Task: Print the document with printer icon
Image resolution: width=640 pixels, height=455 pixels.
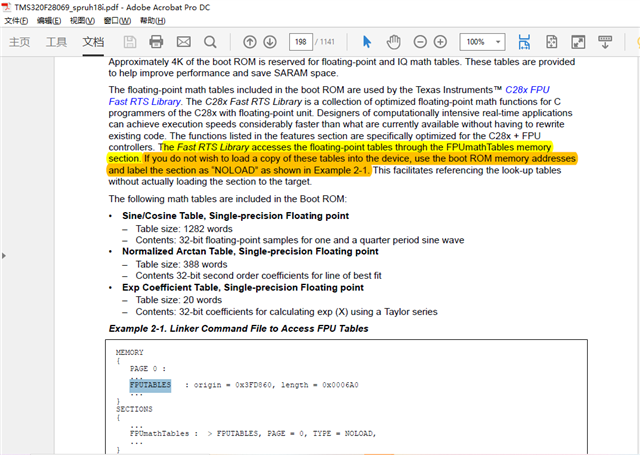Action: (156, 42)
